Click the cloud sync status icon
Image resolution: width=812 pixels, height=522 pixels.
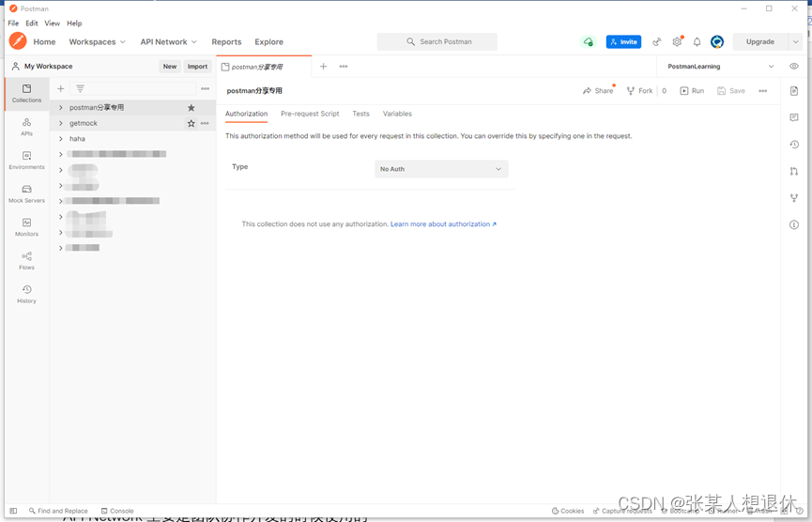(x=588, y=42)
